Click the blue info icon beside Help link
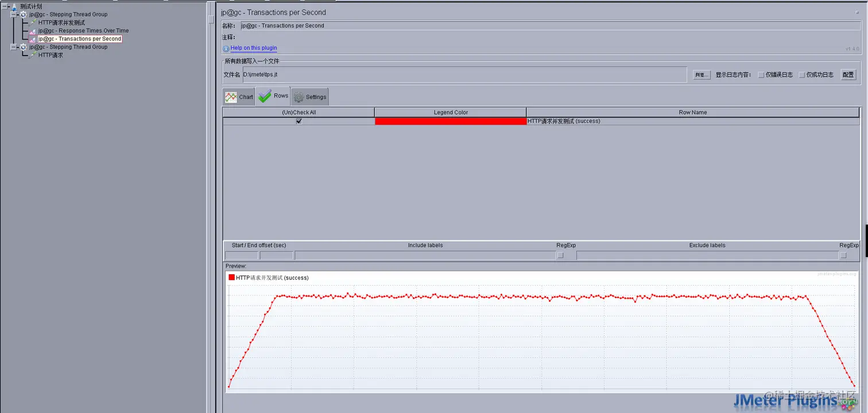The image size is (868, 413). pyautogui.click(x=226, y=49)
